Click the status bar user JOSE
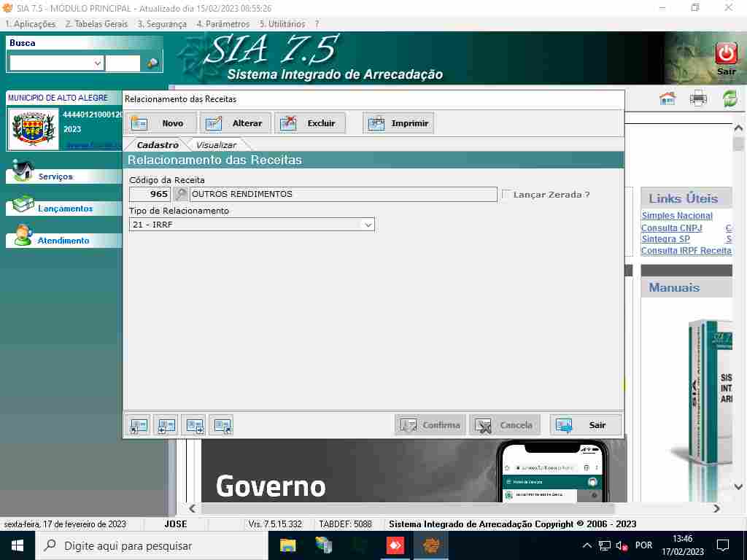Image resolution: width=747 pixels, height=560 pixels. (176, 524)
